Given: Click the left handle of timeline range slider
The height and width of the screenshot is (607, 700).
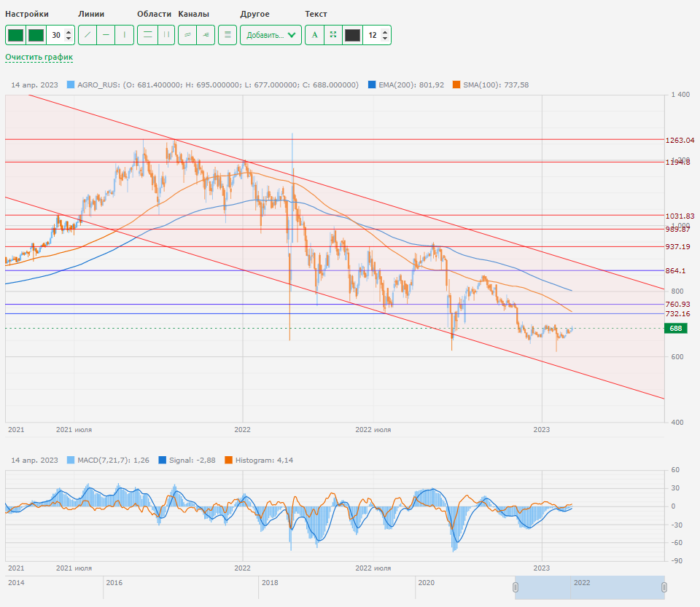Looking at the screenshot, I should (516, 587).
